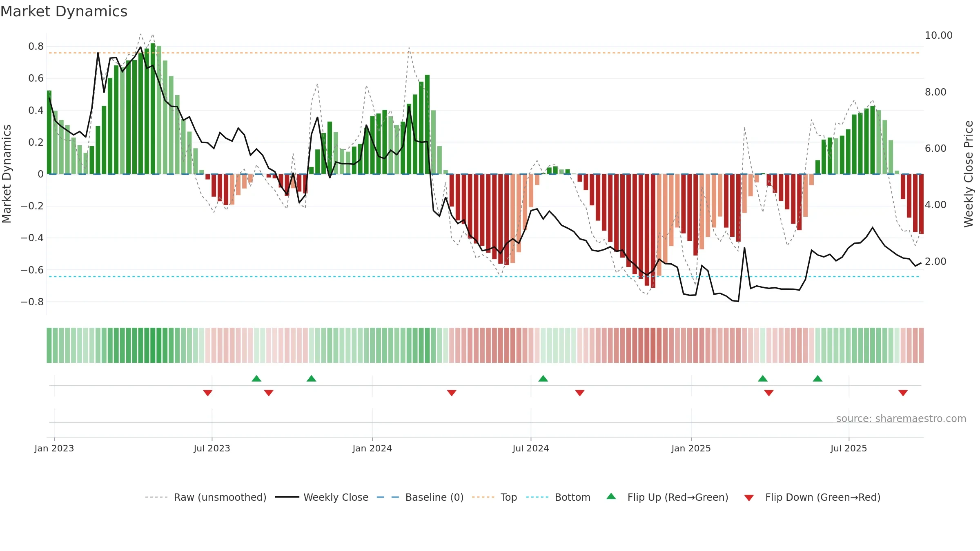Click the last red flip-down marker after Jul 2025
980x551 pixels.
[903, 393]
